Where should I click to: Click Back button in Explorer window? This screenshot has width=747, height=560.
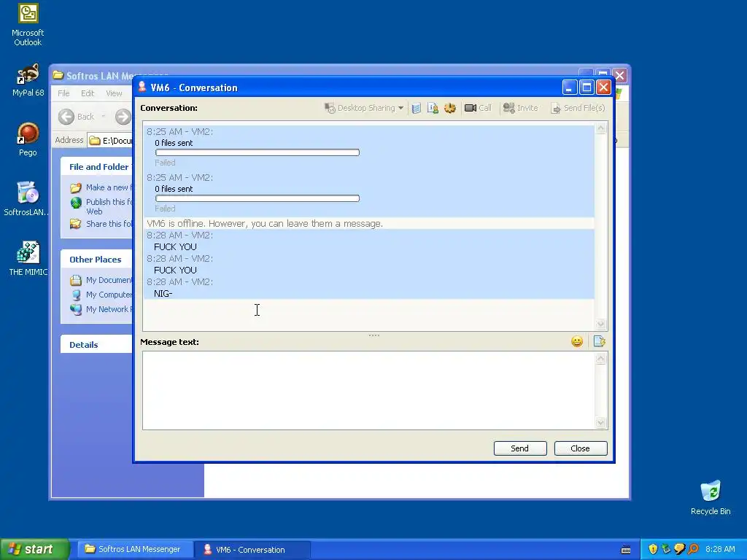[x=77, y=117]
